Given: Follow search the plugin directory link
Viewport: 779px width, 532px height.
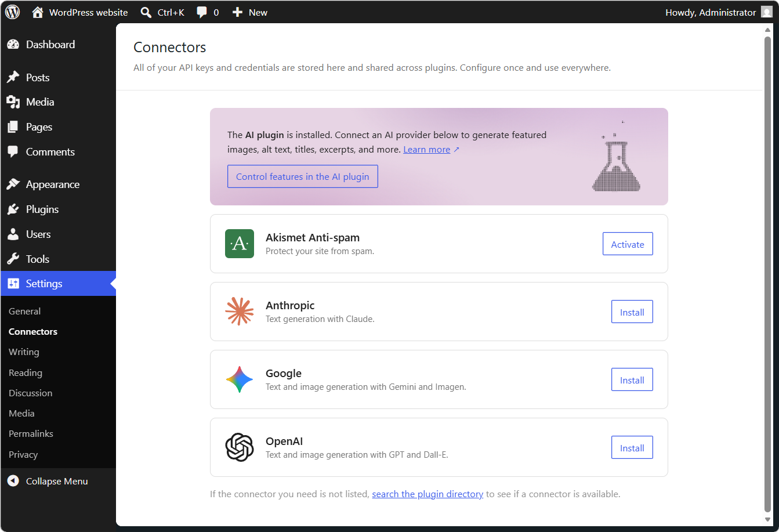Looking at the screenshot, I should point(427,494).
